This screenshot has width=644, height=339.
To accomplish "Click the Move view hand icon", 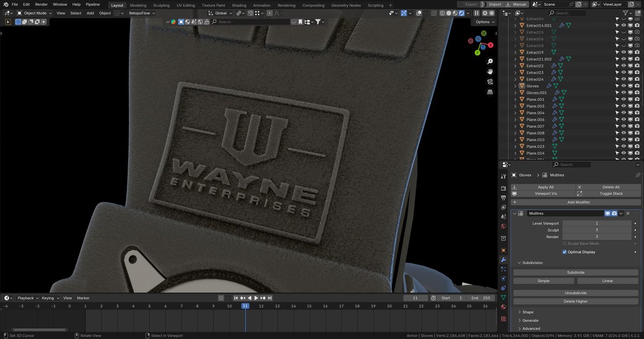I will pyautogui.click(x=490, y=71).
